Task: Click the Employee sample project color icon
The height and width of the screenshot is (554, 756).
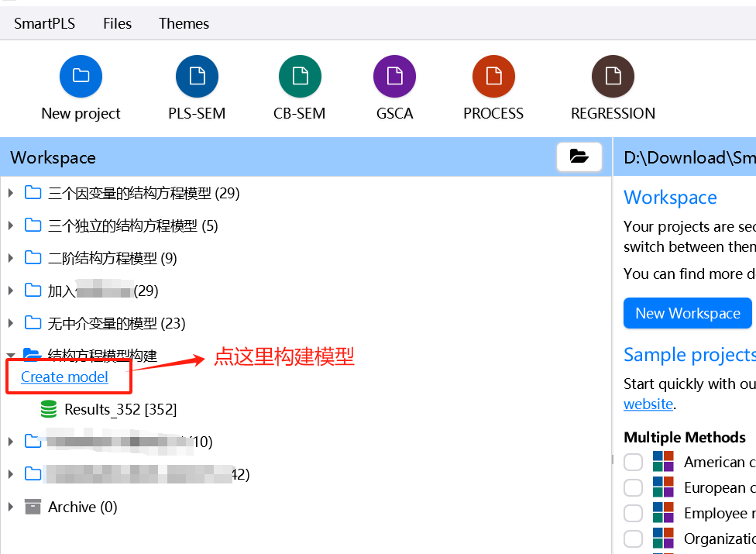Action: 663,512
